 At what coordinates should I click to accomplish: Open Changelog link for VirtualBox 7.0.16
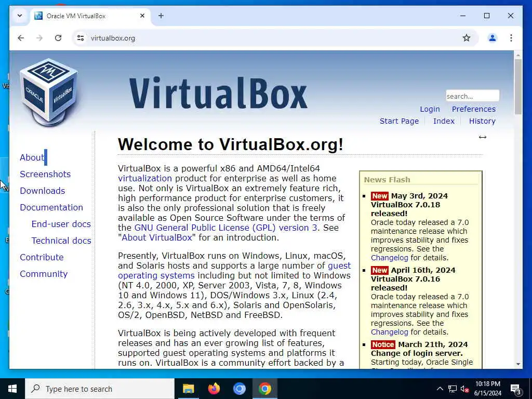389,332
